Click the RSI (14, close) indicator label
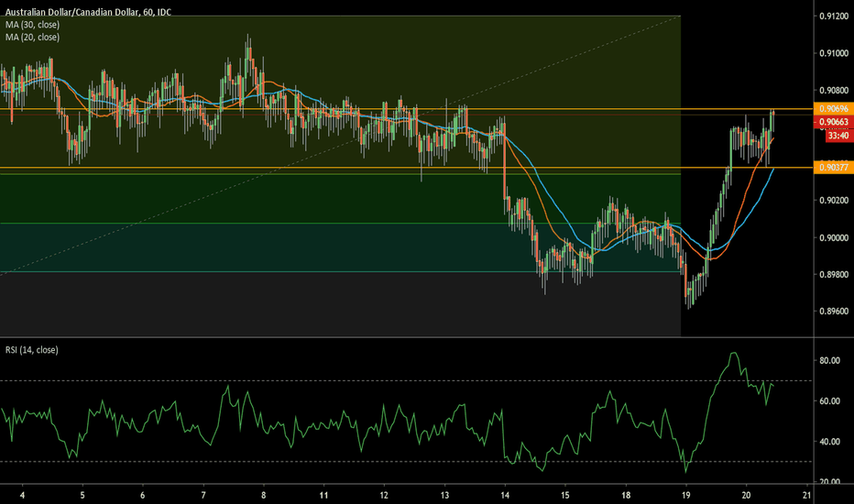The height and width of the screenshot is (504, 854). click(x=32, y=351)
